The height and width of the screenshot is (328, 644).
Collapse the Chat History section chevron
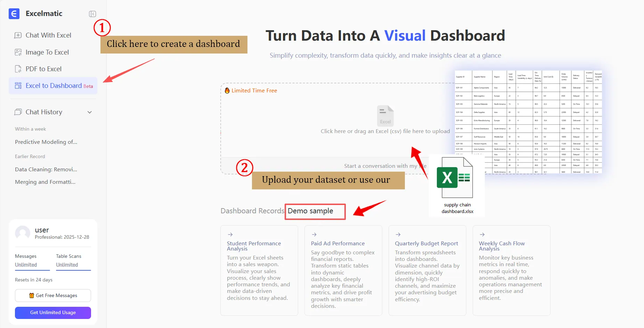[90, 112]
